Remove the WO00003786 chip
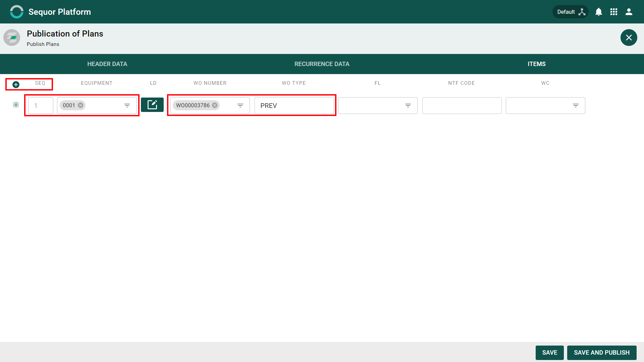This screenshot has height=362, width=644. pos(215,105)
